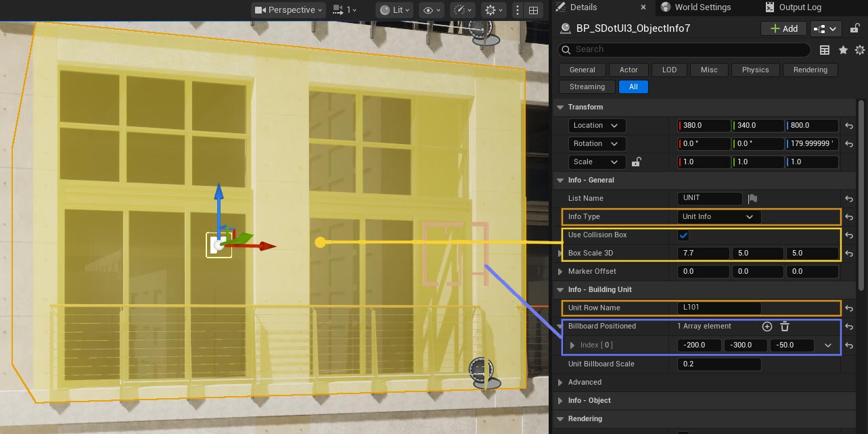
Task: Uncheck the Use Collision Box checkbox
Action: pos(683,235)
